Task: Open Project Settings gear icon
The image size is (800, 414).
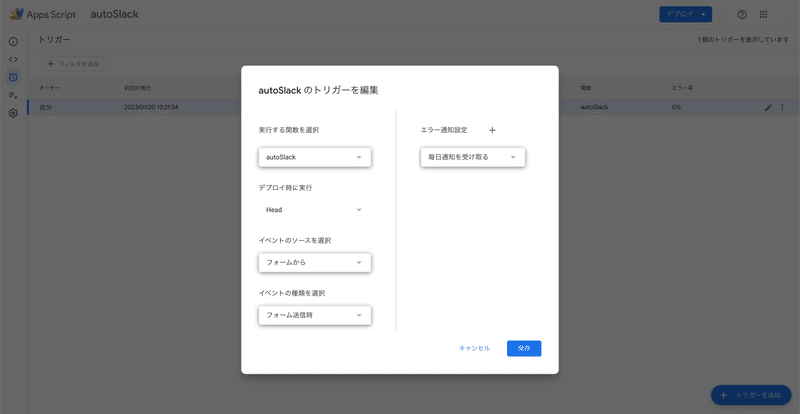Action: [x=13, y=113]
